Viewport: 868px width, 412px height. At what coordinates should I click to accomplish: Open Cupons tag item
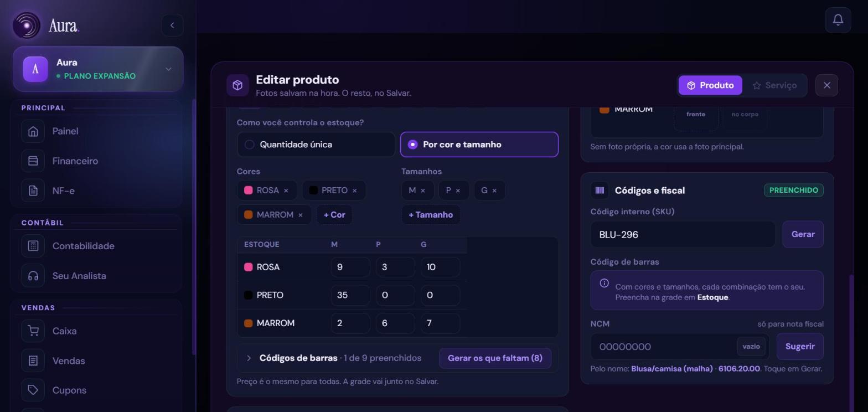tap(96, 390)
